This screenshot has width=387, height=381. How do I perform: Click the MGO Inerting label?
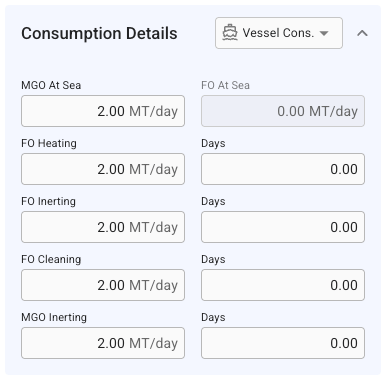click(54, 317)
